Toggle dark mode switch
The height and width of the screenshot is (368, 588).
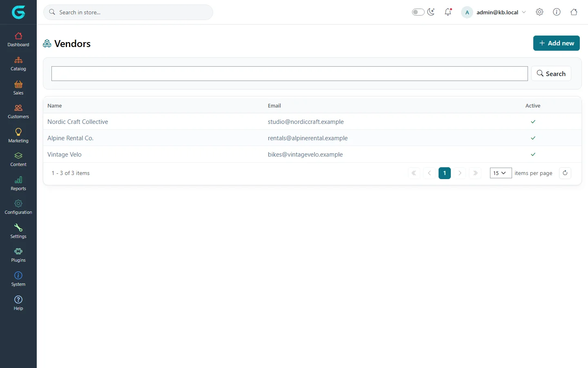[418, 12]
